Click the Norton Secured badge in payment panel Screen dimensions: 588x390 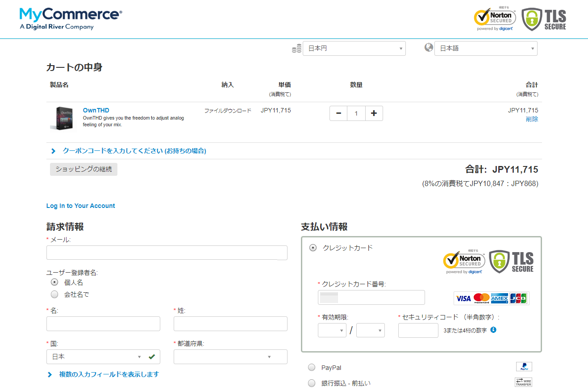click(x=464, y=261)
